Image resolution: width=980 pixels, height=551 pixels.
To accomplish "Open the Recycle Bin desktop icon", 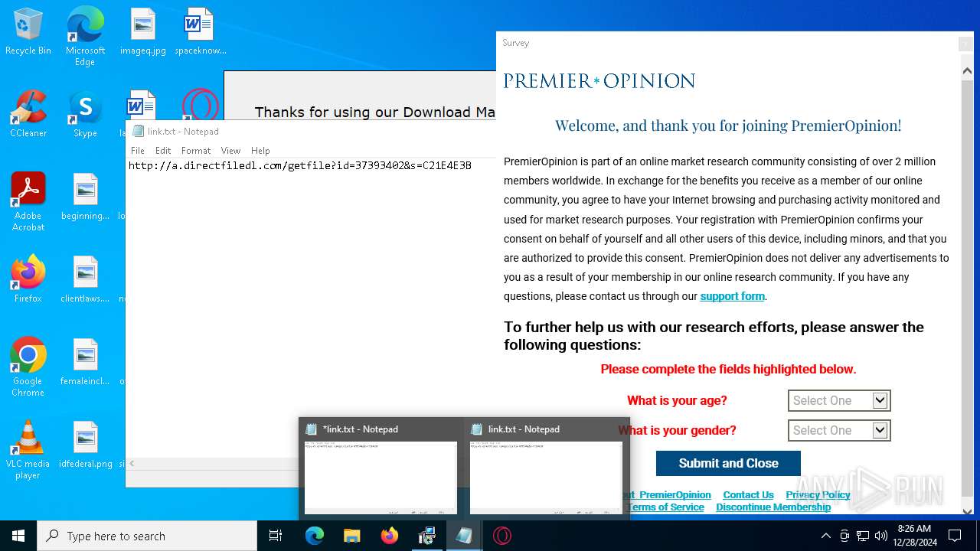I will (x=28, y=32).
